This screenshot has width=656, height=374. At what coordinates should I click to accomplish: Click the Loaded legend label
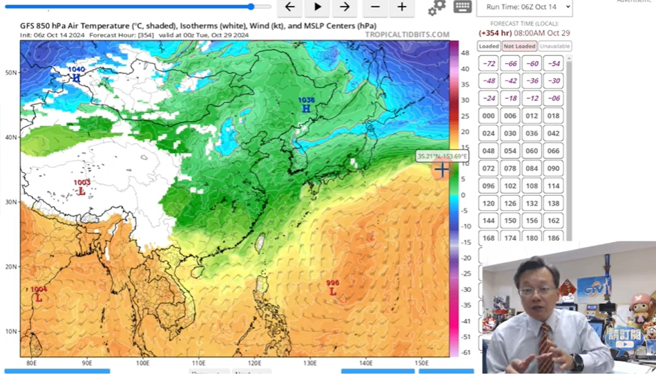click(489, 46)
